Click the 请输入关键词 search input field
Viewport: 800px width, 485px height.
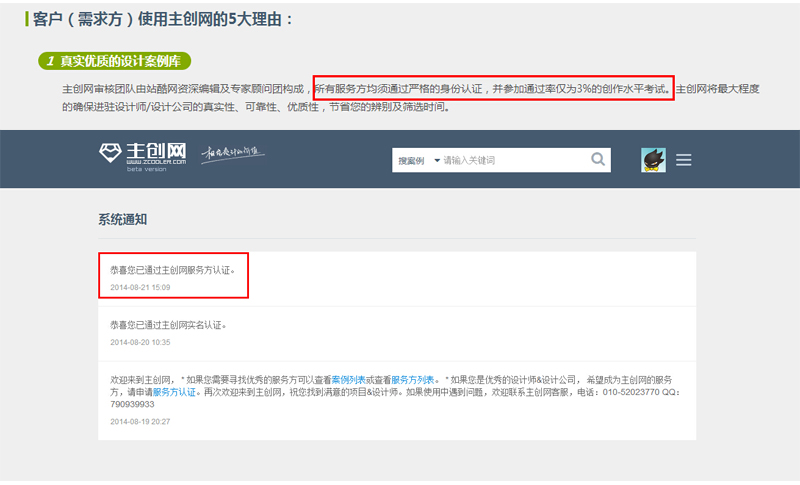[x=510, y=160]
